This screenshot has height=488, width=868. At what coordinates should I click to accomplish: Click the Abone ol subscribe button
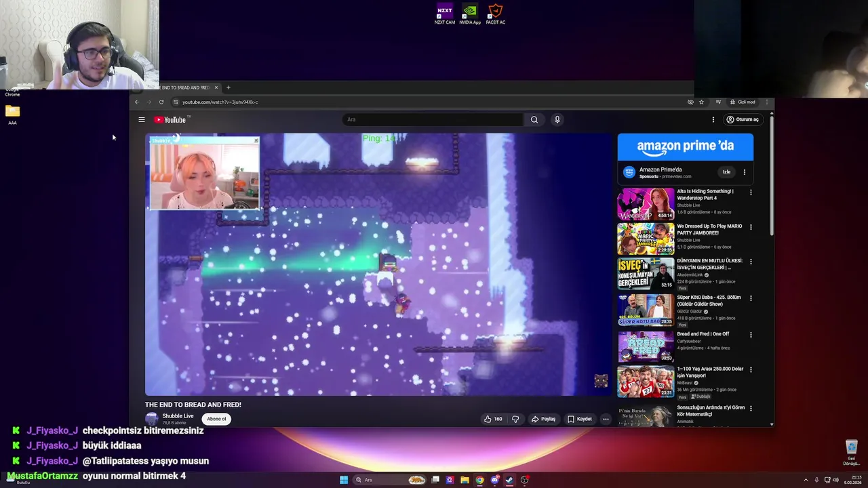click(x=216, y=419)
